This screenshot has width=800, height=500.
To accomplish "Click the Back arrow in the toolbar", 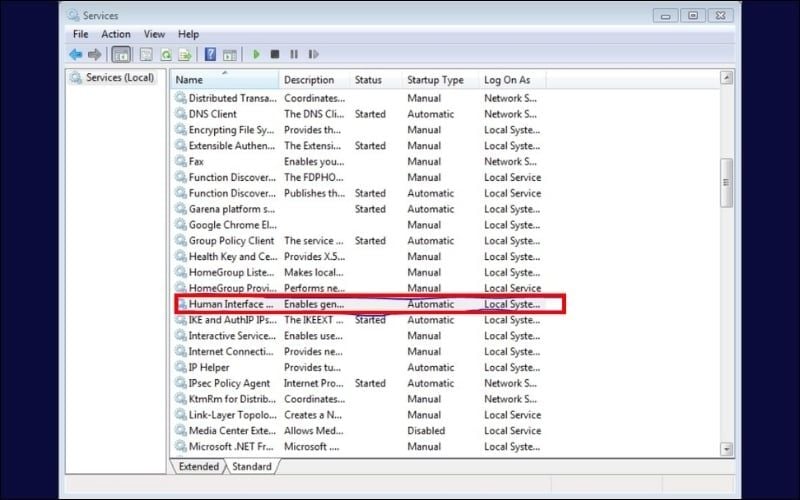I will click(76, 54).
